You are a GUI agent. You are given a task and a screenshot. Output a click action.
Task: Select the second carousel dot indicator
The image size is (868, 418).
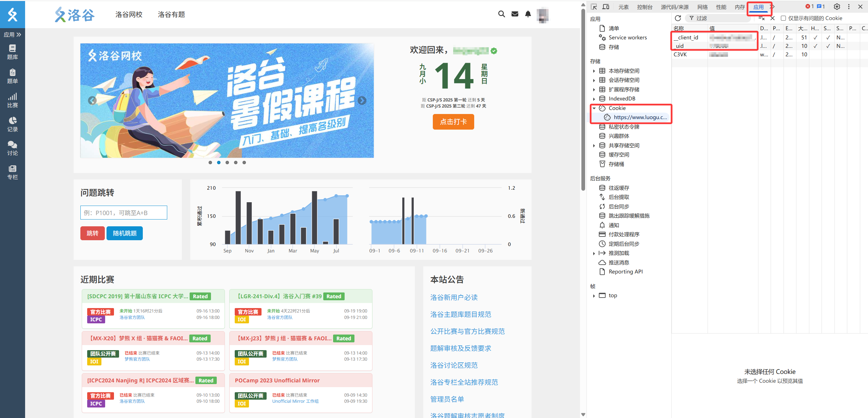tap(219, 163)
